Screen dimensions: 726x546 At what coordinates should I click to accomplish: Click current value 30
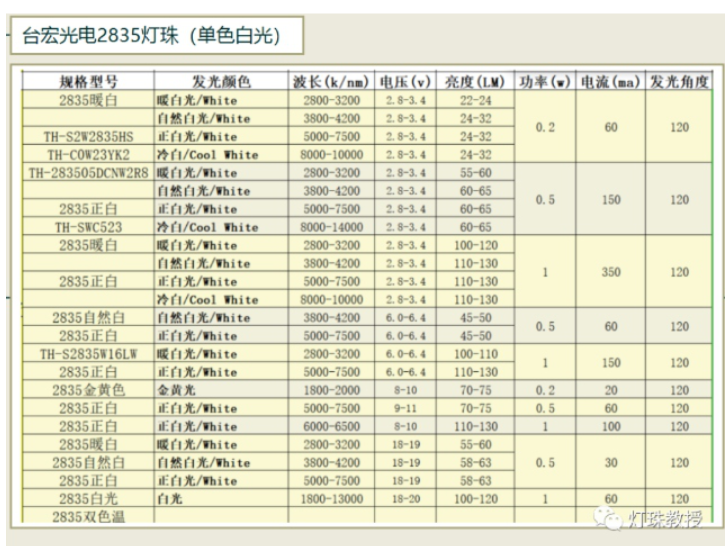(x=611, y=463)
